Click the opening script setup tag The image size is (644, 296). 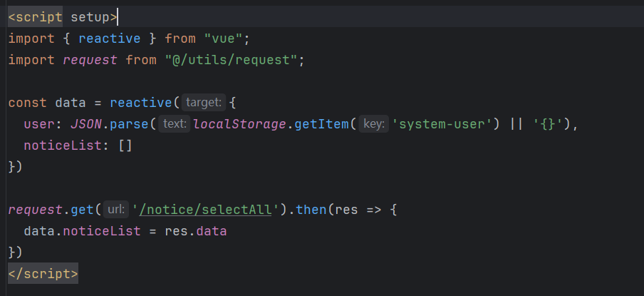coord(63,17)
